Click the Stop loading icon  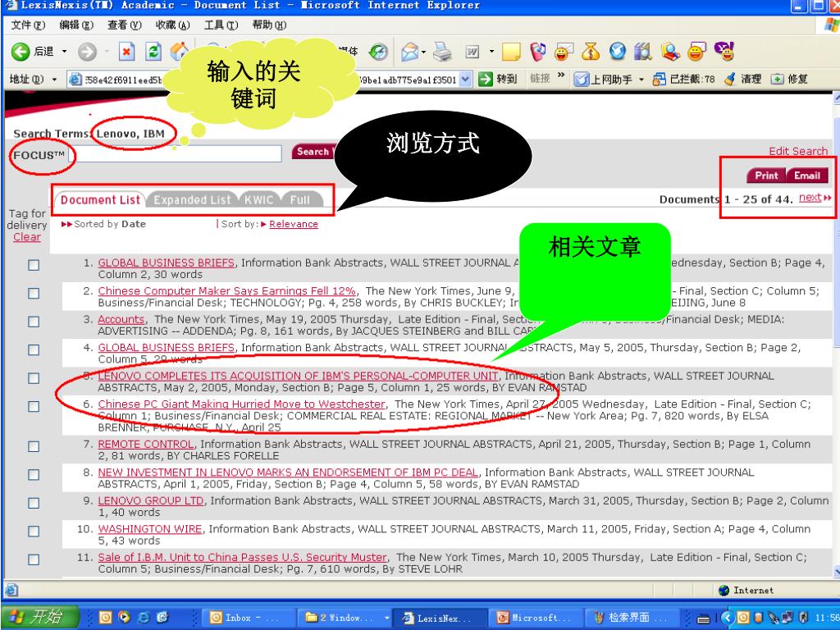(x=126, y=52)
